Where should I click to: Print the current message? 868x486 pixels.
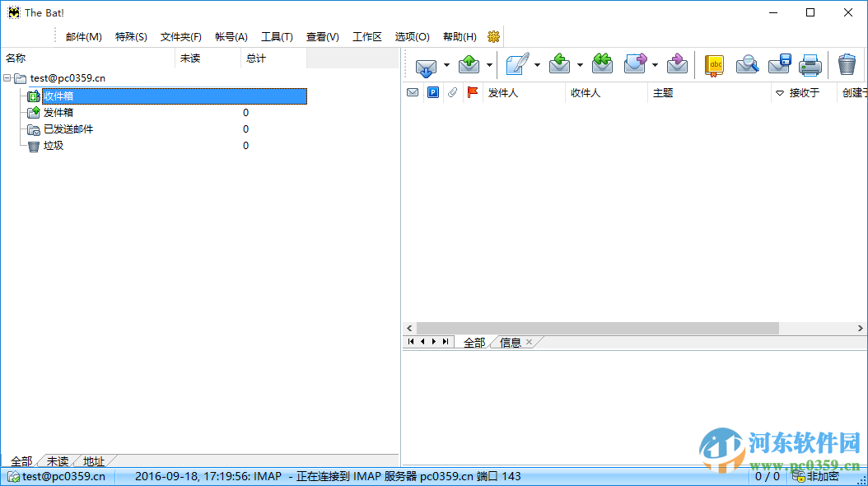(810, 64)
